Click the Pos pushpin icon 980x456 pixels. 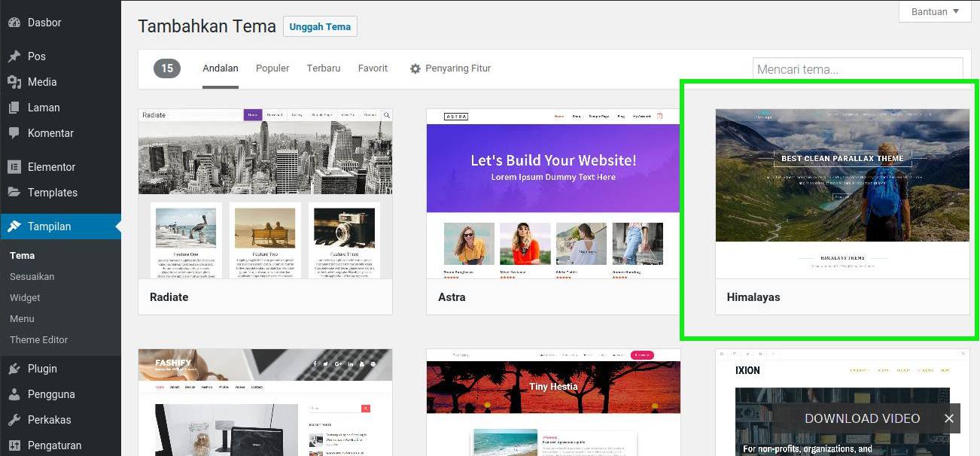(x=14, y=56)
